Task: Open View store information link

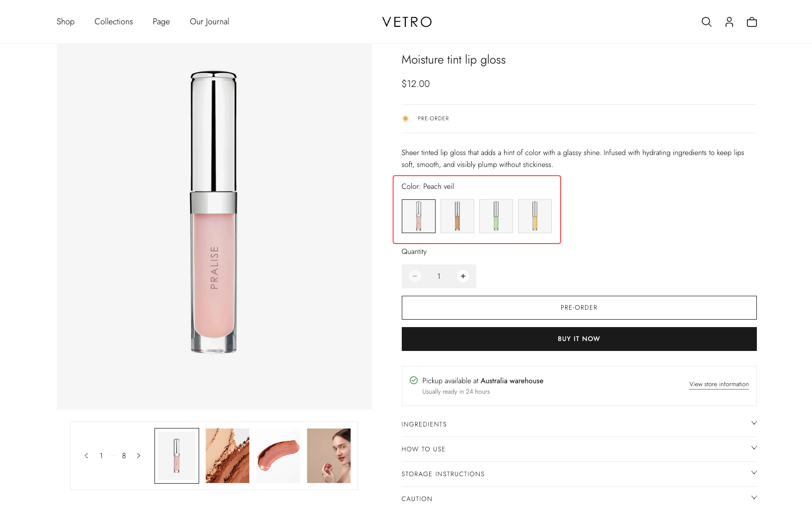Action: tap(719, 384)
